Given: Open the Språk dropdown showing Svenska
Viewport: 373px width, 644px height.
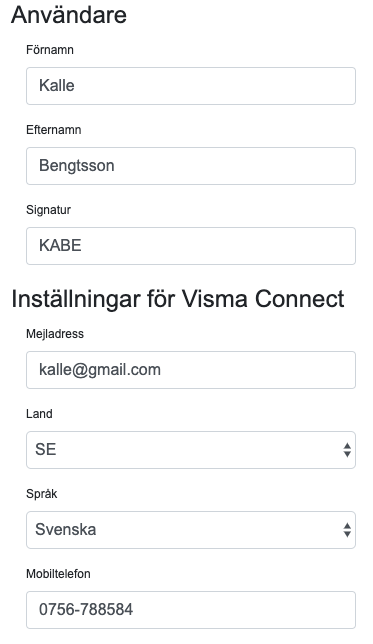Looking at the screenshot, I should click(191, 530).
